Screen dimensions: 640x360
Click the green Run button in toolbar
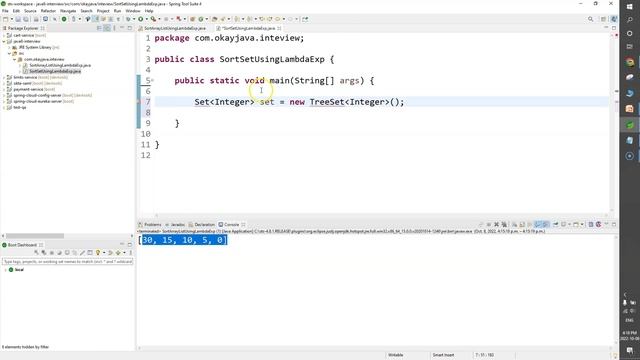click(x=140, y=19)
